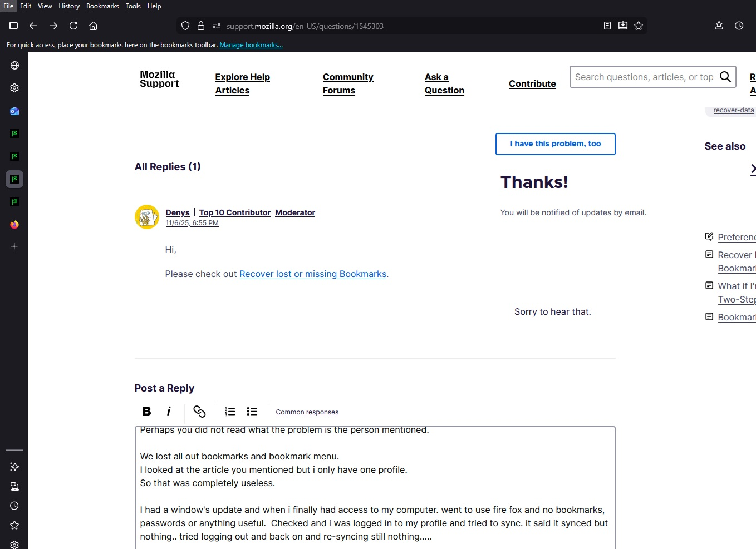
Task: Open the Edit menu
Action: tap(26, 6)
